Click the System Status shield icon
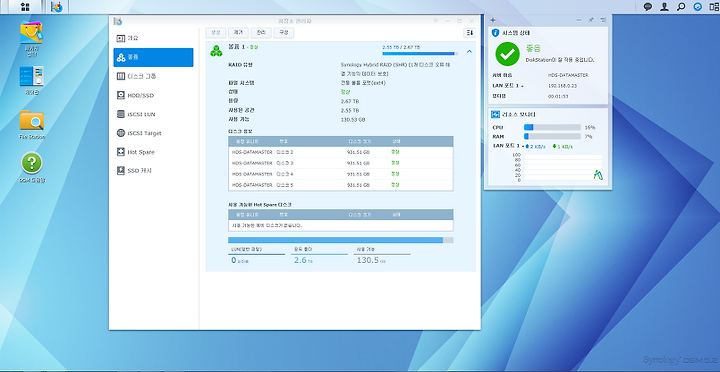The height and width of the screenshot is (372, 720). point(495,33)
